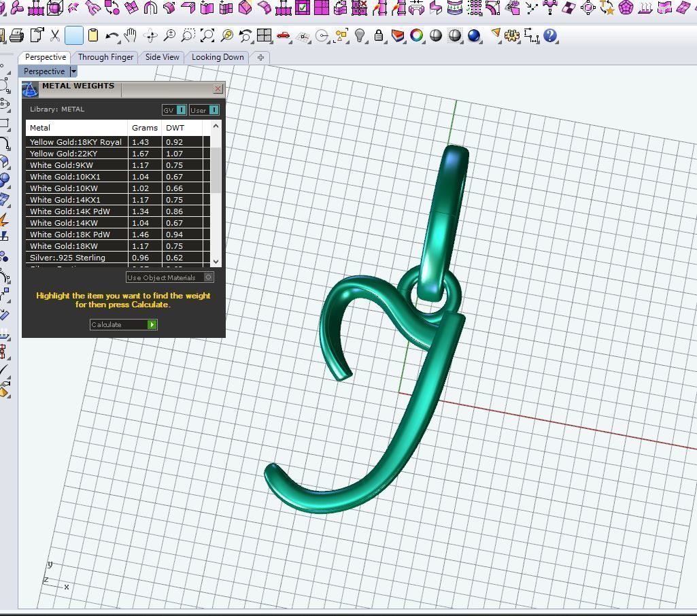This screenshot has width=697, height=616.
Task: Click the Calculate button
Action: [124, 324]
